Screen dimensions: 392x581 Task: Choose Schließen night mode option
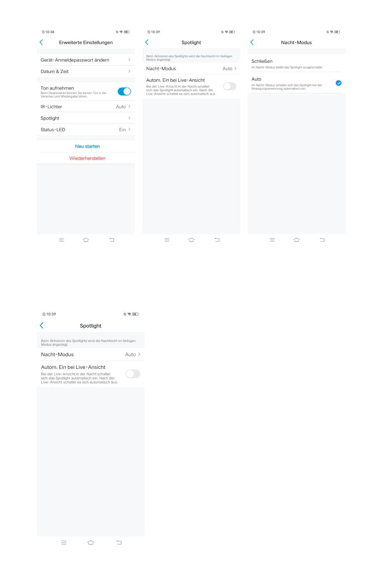[296, 64]
